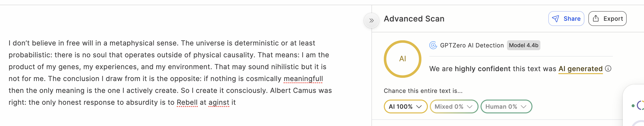The height and width of the screenshot is (126, 644).
Task: Click the Share paper-plane button
Action: point(566,19)
